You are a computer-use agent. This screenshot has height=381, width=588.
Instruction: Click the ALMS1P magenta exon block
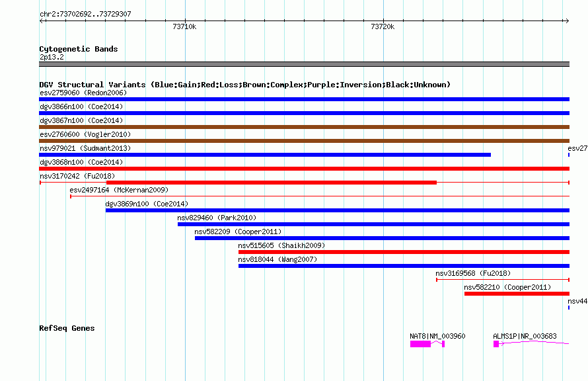[x=496, y=344]
